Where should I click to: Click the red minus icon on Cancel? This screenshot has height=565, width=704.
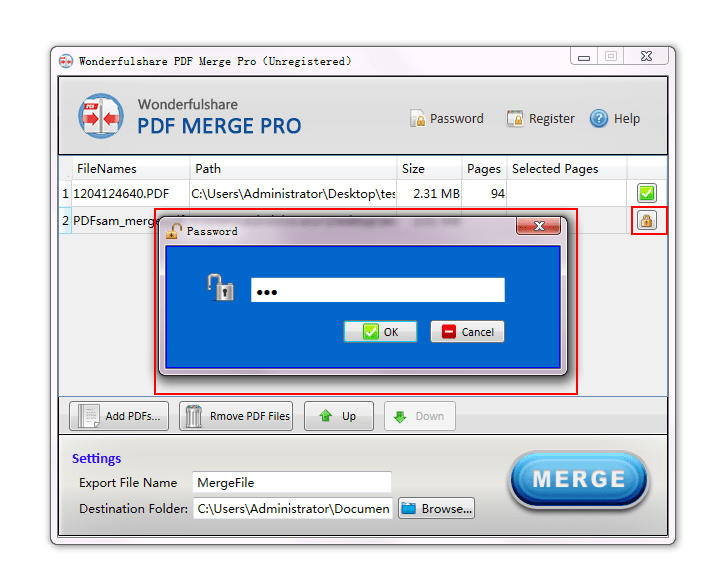click(x=449, y=332)
